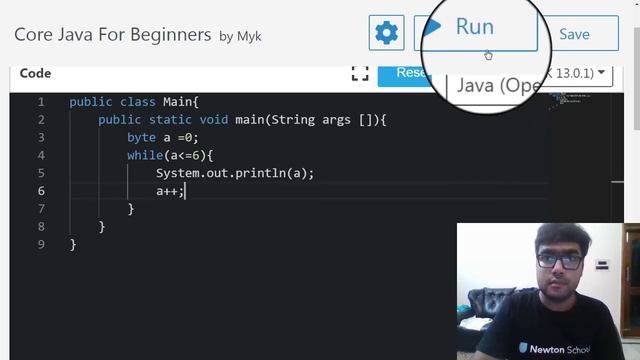
Task: Click closing brace on line 9
Action: (73, 244)
